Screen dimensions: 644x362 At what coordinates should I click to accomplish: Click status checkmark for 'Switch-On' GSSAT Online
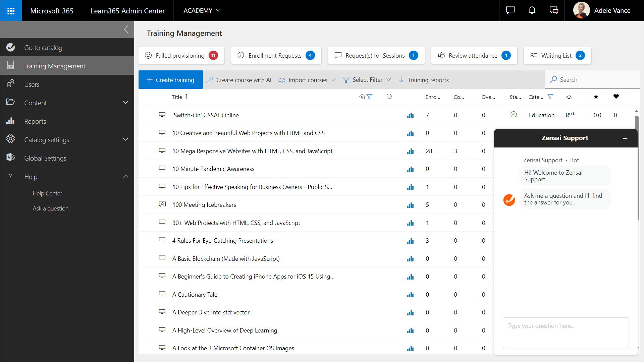pyautogui.click(x=513, y=115)
